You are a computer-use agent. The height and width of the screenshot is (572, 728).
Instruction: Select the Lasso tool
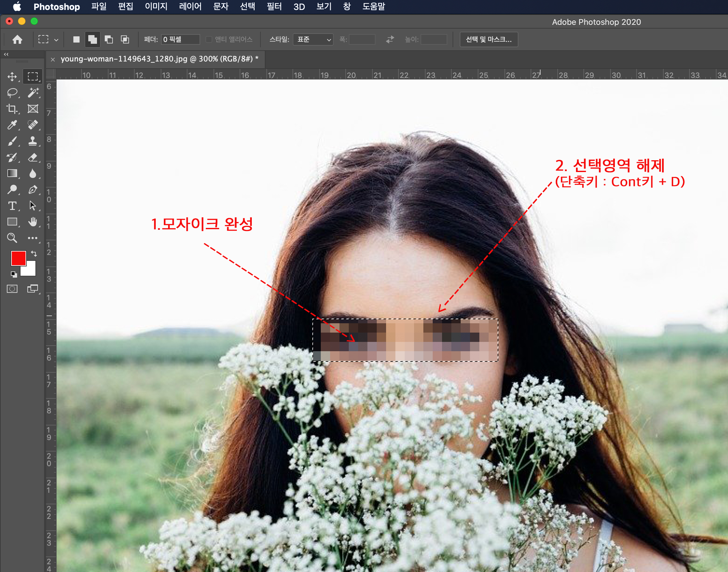tap(12, 93)
